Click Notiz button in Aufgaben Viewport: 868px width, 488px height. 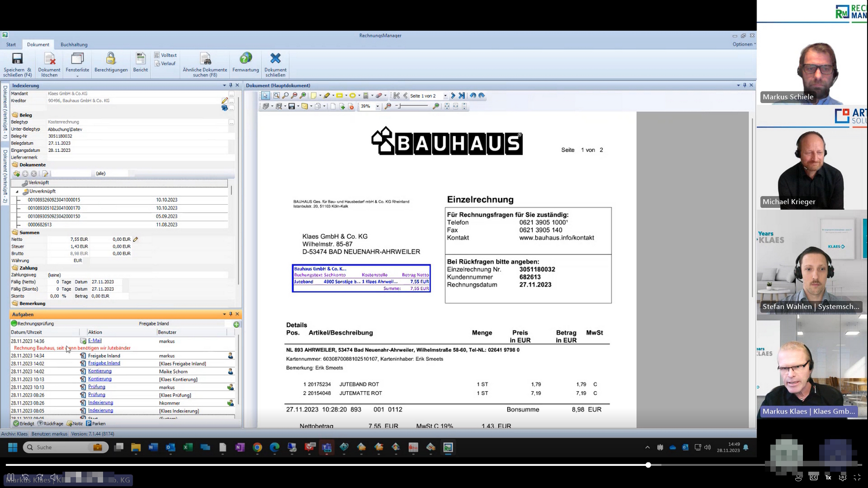(75, 424)
